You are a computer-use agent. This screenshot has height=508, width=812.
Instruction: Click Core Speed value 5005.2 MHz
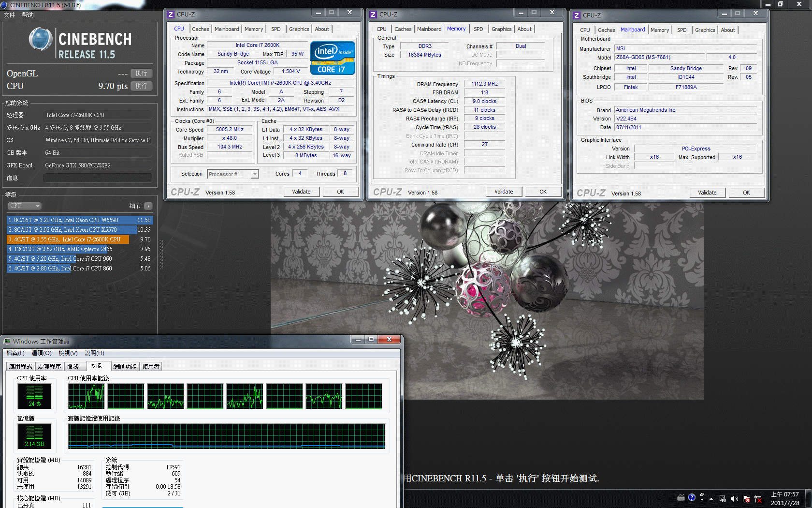[230, 130]
